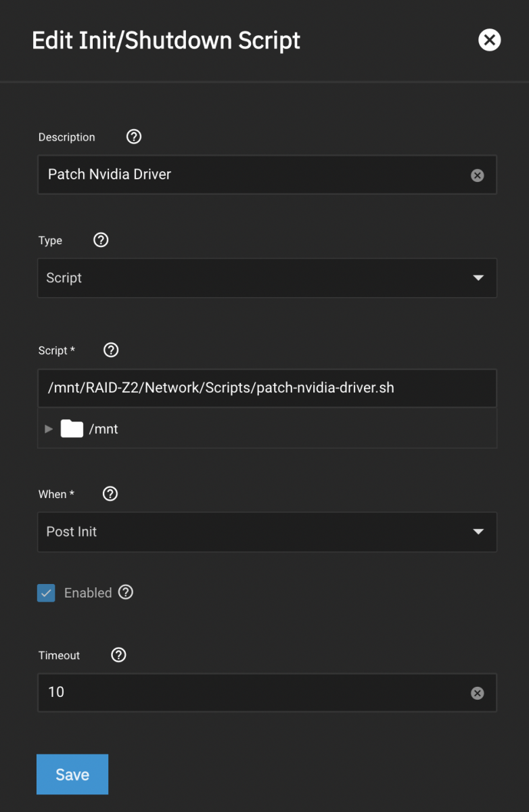Click the help icon beside Script label
The width and height of the screenshot is (529, 812).
[x=111, y=350]
